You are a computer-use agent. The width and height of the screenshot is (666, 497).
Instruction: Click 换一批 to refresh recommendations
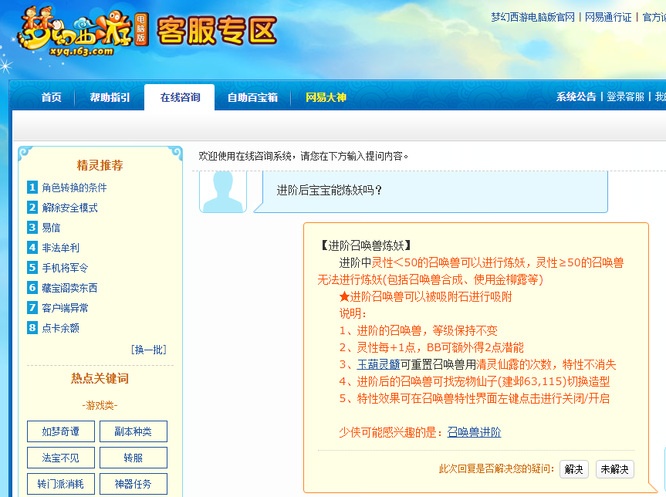(x=149, y=350)
